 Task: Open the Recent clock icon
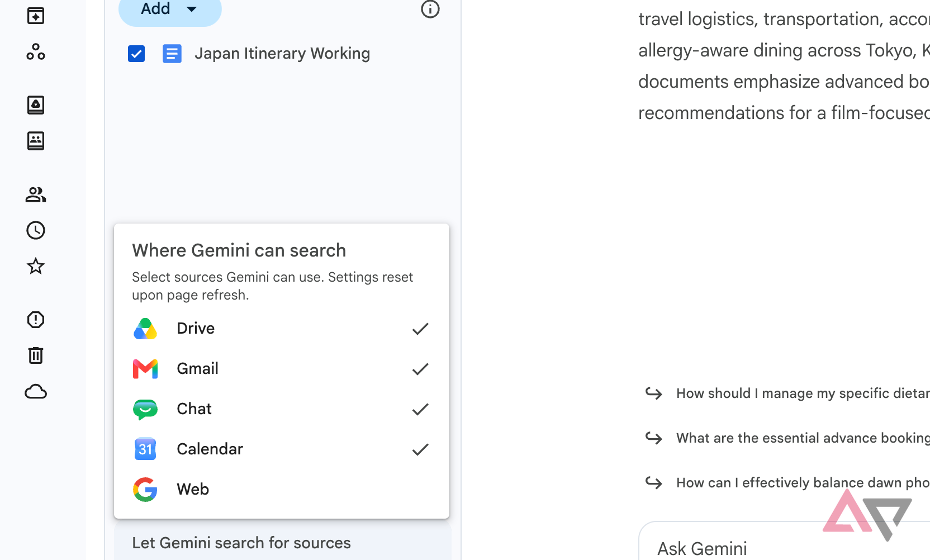36,230
